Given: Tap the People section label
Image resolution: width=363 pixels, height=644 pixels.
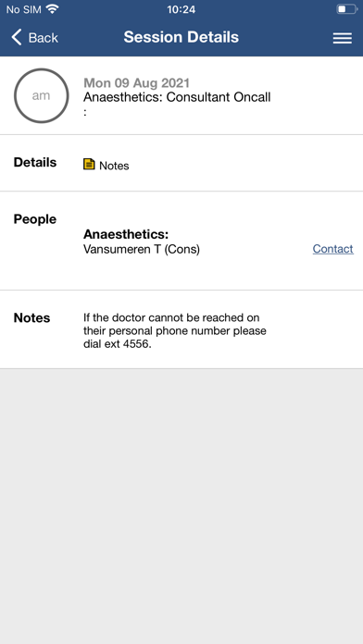Looking at the screenshot, I should [x=35, y=219].
